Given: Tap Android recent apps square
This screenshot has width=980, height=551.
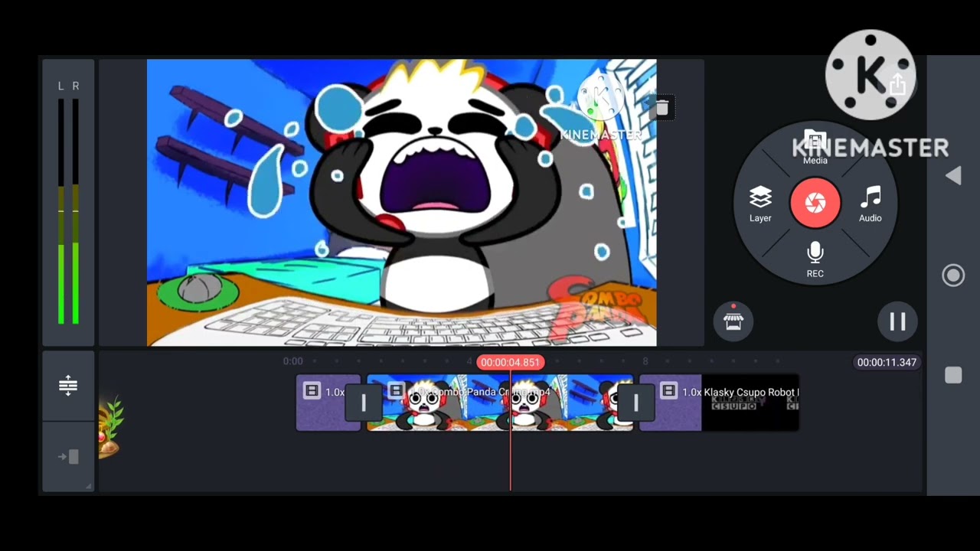Looking at the screenshot, I should [953, 375].
